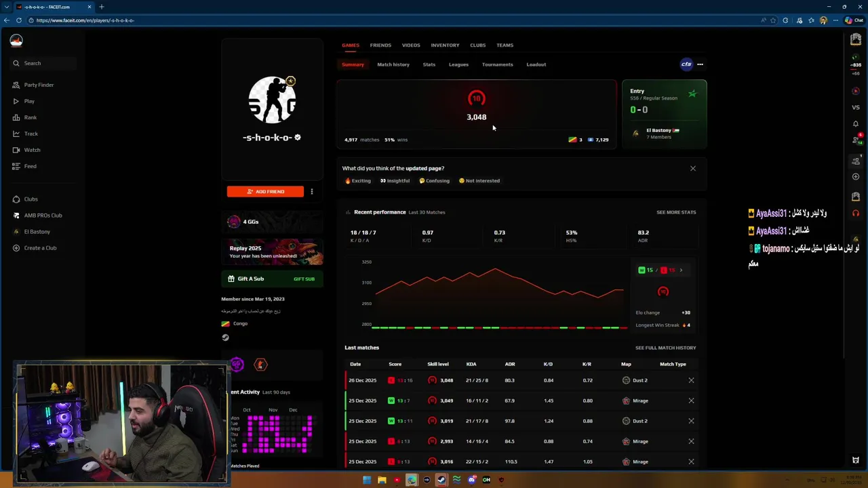868x488 pixels.
Task: Click the Steam profile icon under Congo
Action: click(225, 337)
